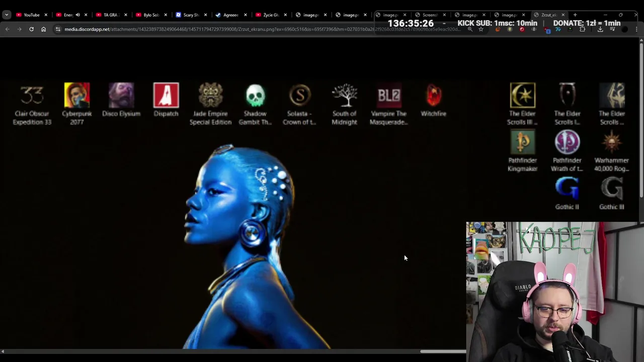Open the media controls toolbar icon
Screen dimensions: 644x362
612,29
